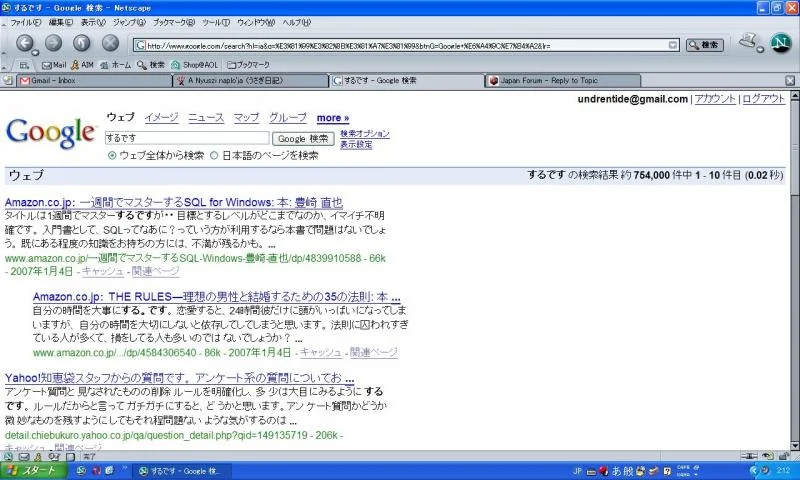The width and height of the screenshot is (800, 480).
Task: Click the red quick launch icon in the taskbar
Action: (x=95, y=471)
